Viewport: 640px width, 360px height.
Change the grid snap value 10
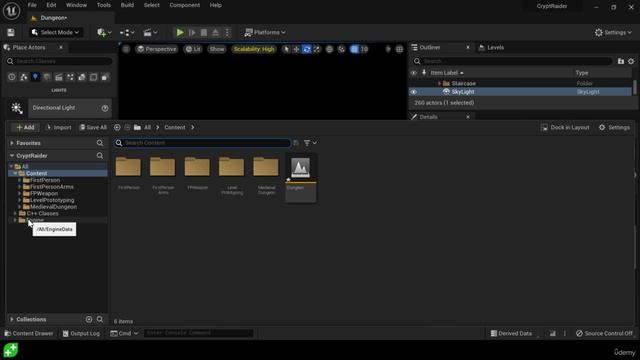(x=364, y=49)
